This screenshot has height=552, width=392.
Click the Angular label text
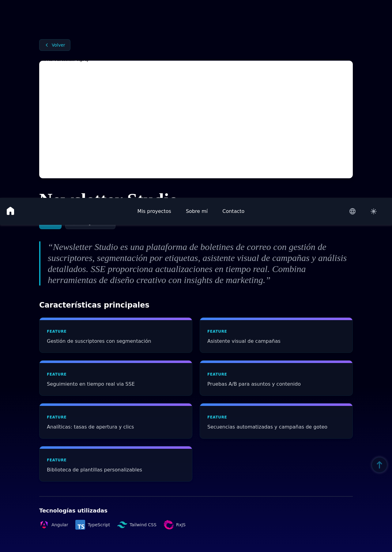[x=60, y=525]
